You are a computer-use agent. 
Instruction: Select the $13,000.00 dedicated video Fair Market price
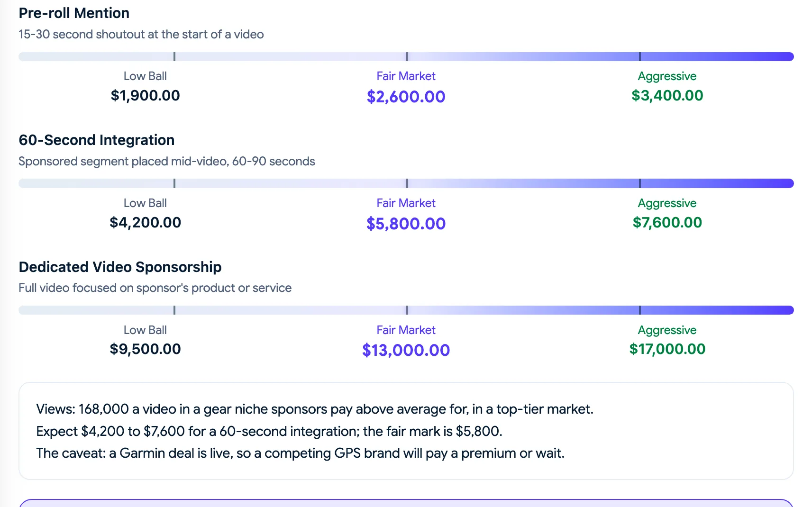click(x=406, y=350)
